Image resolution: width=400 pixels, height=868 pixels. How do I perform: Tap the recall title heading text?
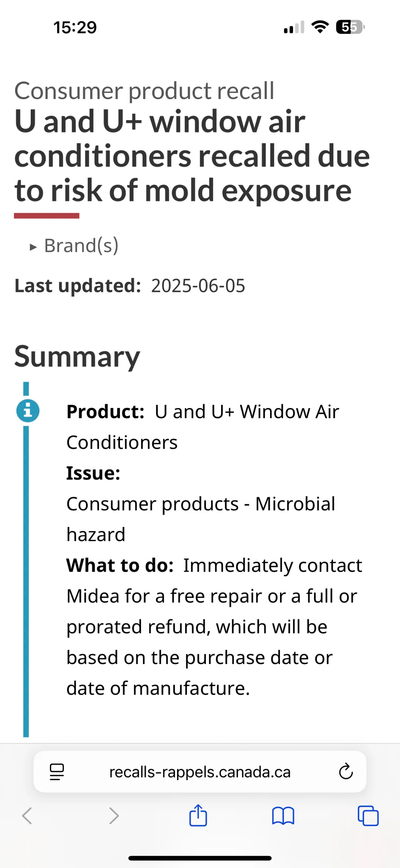(x=192, y=156)
